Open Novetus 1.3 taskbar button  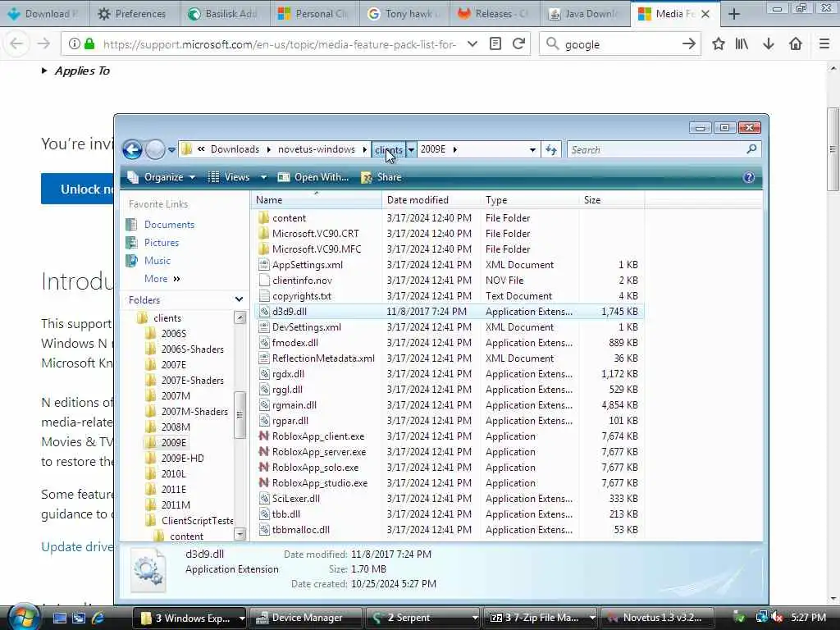pyautogui.click(x=656, y=618)
